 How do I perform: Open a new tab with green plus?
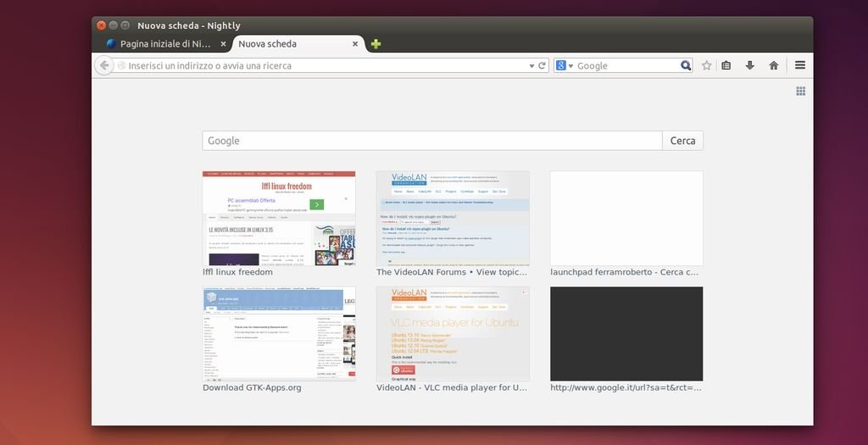point(376,44)
